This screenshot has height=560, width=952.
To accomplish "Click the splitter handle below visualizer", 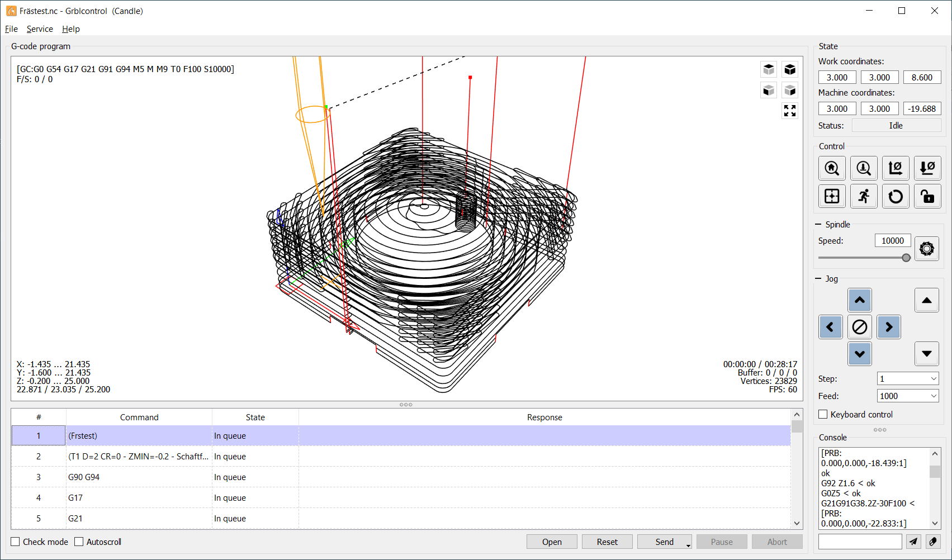I will click(406, 405).
